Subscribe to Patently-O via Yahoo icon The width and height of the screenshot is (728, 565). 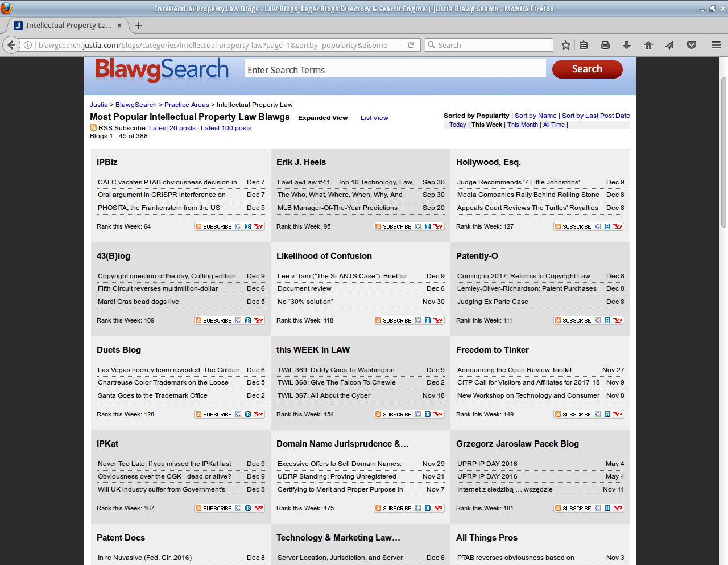618,320
